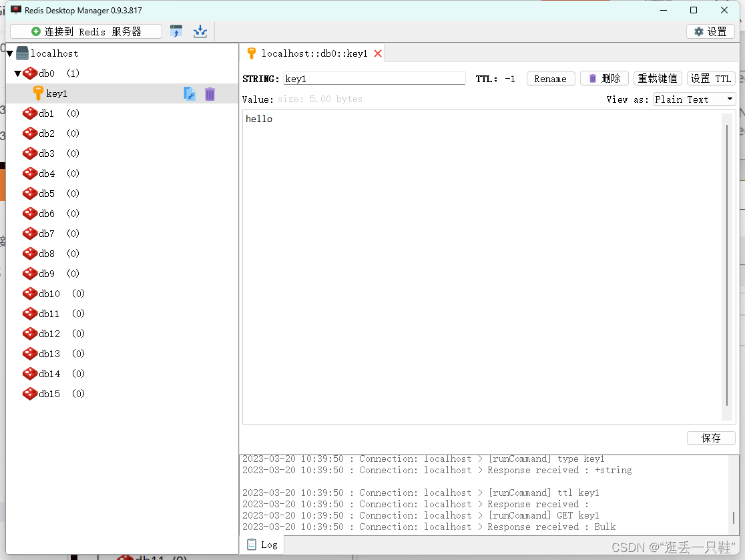The height and width of the screenshot is (560, 745).
Task: Collapse the db0 database node
Action: click(17, 73)
